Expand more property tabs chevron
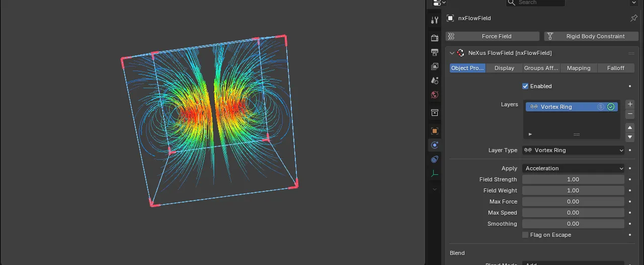Image resolution: width=644 pixels, height=265 pixels. (x=435, y=189)
